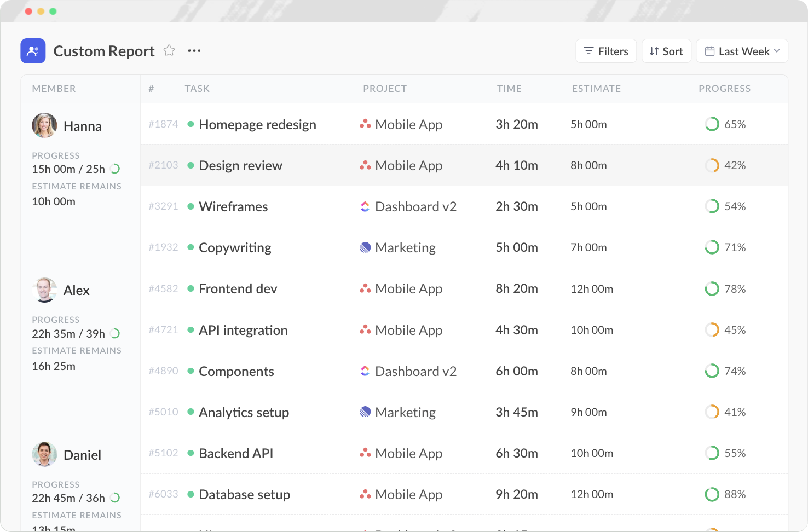808x532 pixels.
Task: Click Mobile App project icon in Homepage redesign row
Action: click(365, 124)
